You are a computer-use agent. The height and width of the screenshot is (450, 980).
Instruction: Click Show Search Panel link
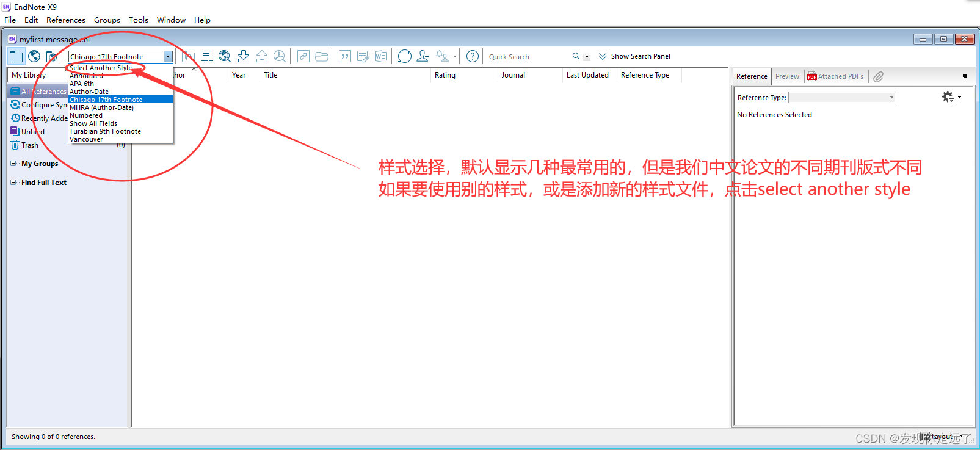click(x=641, y=56)
